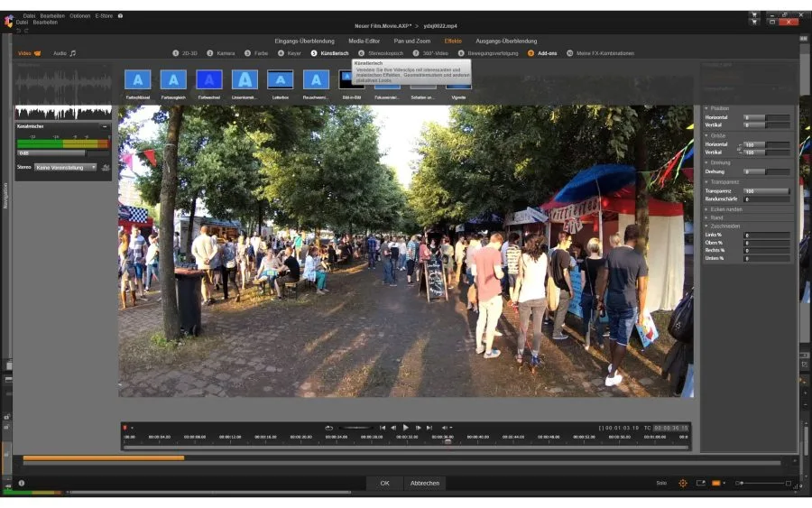Open the Stereo preset dropdown
Image resolution: width=812 pixels, height=508 pixels.
click(x=65, y=167)
